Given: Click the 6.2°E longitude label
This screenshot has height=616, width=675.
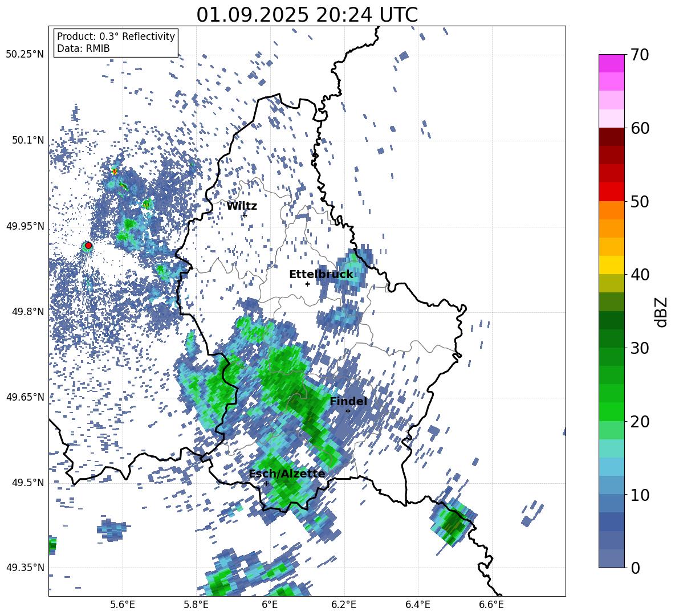Looking at the screenshot, I should pos(344,605).
